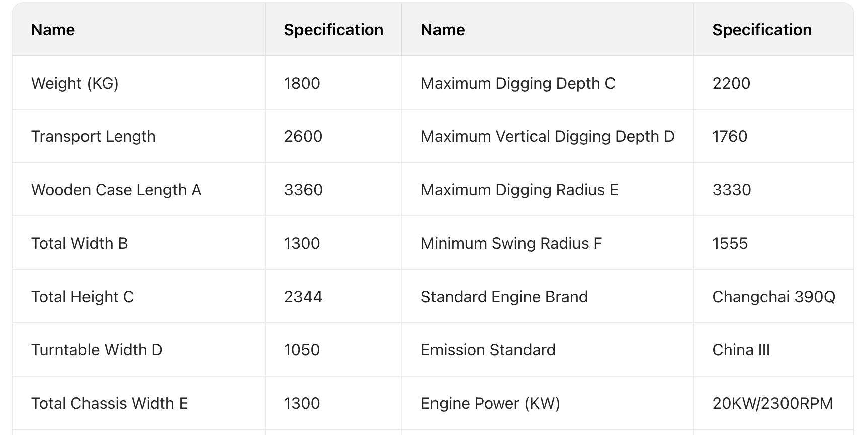Select the 2200 digging depth value

tap(731, 83)
